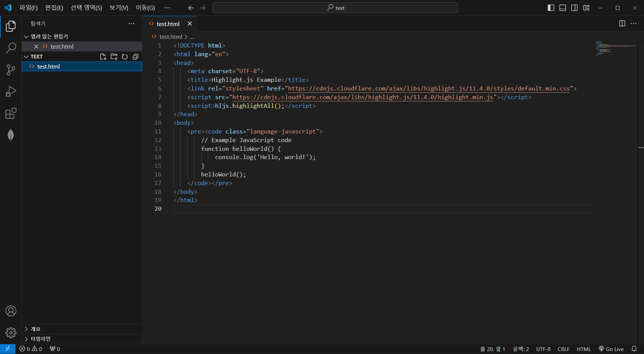Select the Source Control icon
This screenshot has width=644, height=354.
tap(11, 70)
